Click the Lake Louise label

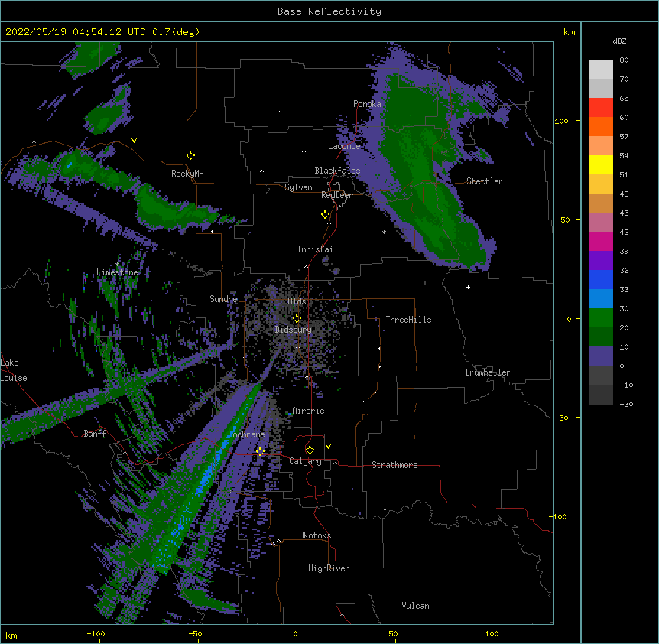click(x=14, y=370)
